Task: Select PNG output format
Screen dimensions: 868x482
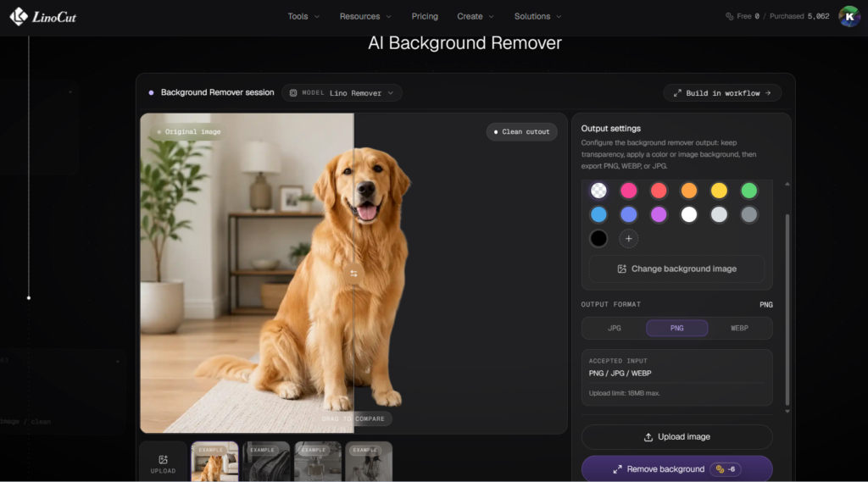Action: [676, 328]
